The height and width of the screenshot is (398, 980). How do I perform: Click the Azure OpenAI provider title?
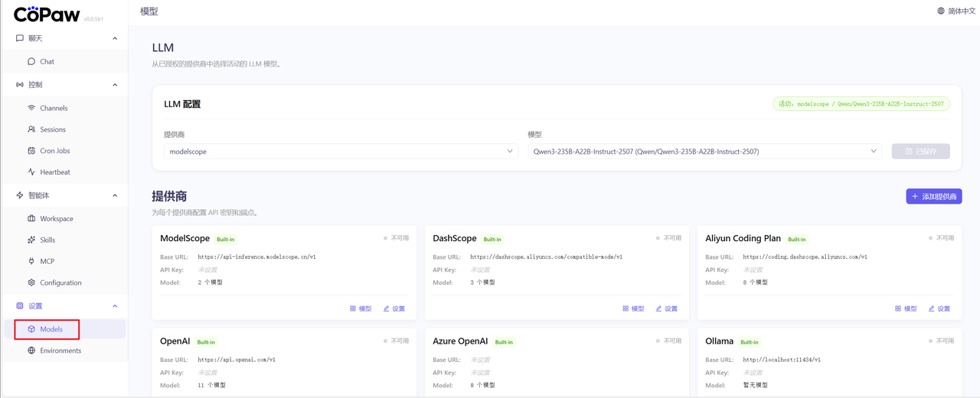(460, 341)
